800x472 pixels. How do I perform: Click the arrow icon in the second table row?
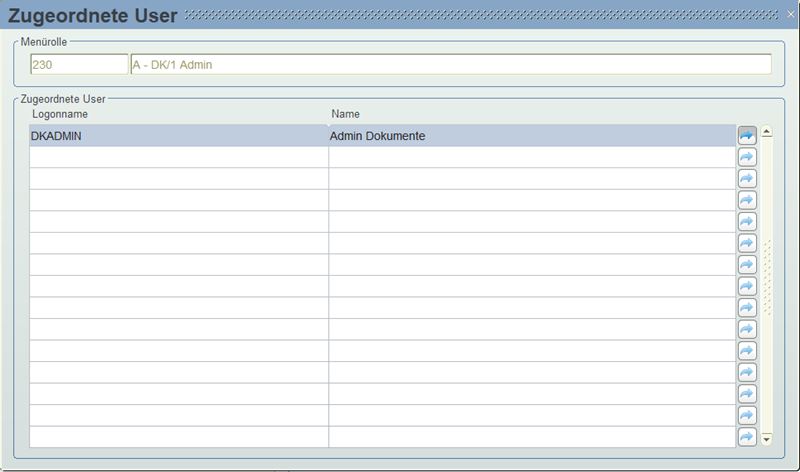click(747, 157)
